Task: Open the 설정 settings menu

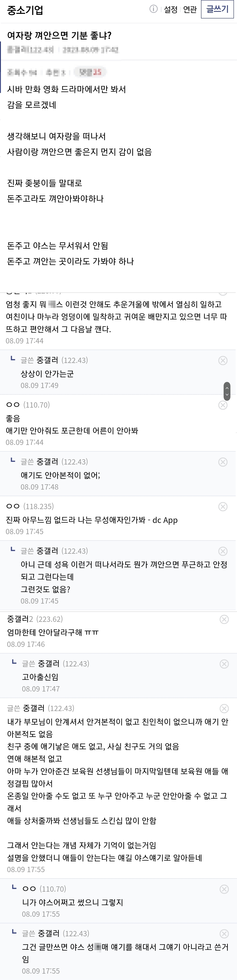Action: point(171,9)
